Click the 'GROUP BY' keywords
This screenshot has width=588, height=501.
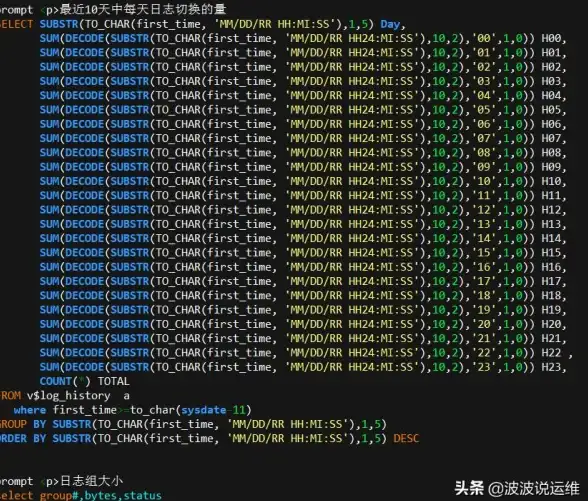coord(22,424)
